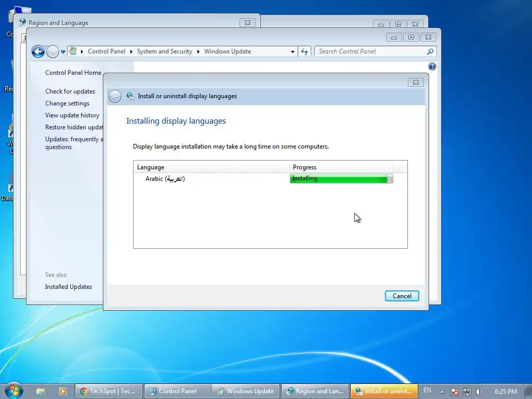The width and height of the screenshot is (532, 399).
Task: Click the Progress column header
Action: pos(341,167)
